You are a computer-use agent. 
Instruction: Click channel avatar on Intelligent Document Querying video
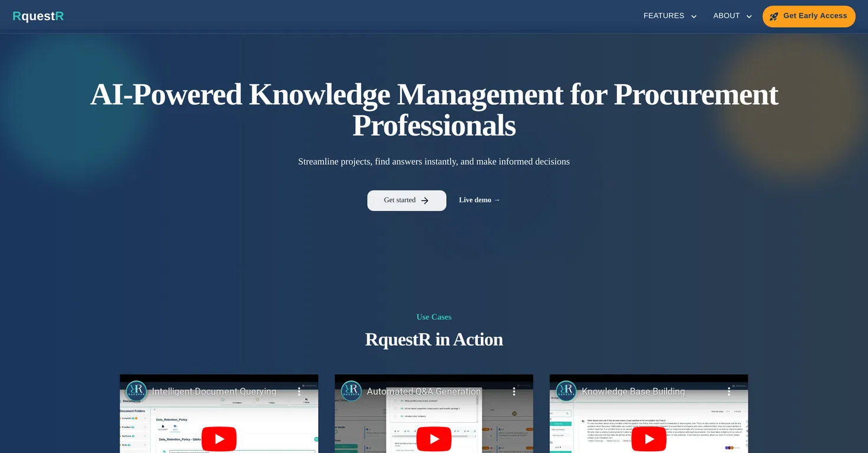136,391
